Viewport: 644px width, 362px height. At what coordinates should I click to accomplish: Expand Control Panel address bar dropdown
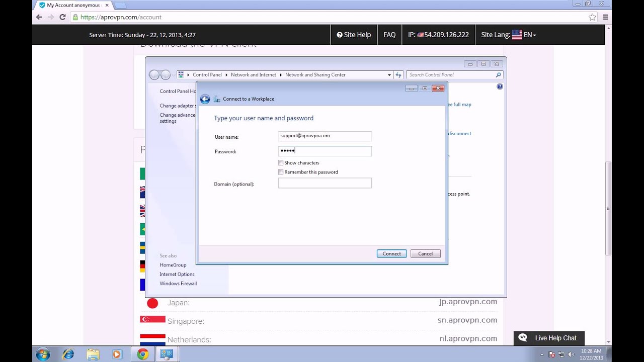389,75
